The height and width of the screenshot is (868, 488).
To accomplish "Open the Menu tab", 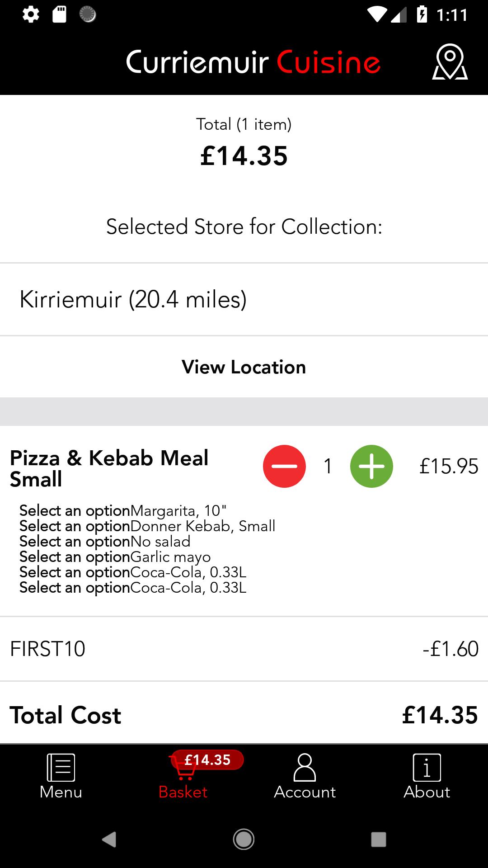I will [x=61, y=777].
